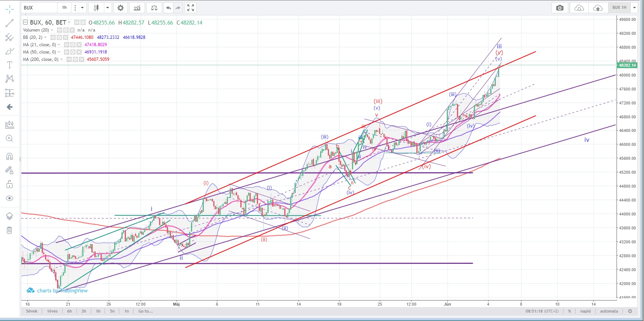Viewport: 644px width, 321px height.
Task: Delete all drawings with trash icon
Action: [x=10, y=230]
